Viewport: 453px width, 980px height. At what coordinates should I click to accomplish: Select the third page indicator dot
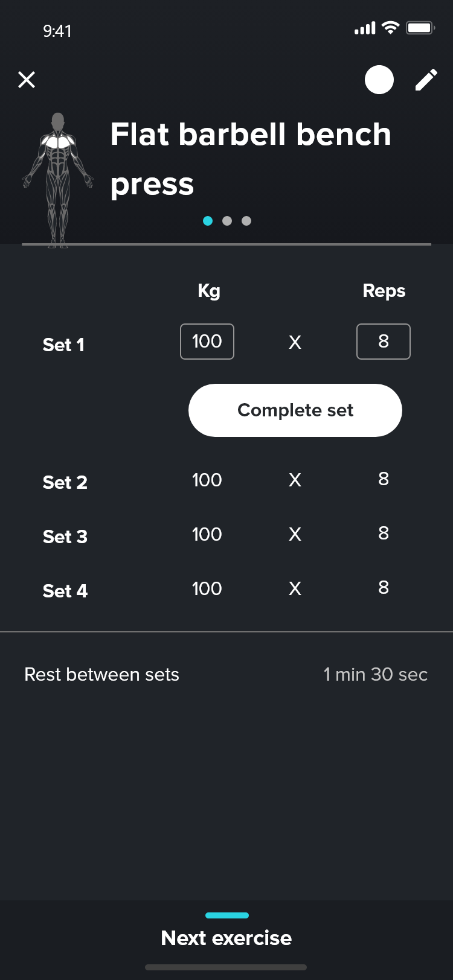[x=246, y=221]
